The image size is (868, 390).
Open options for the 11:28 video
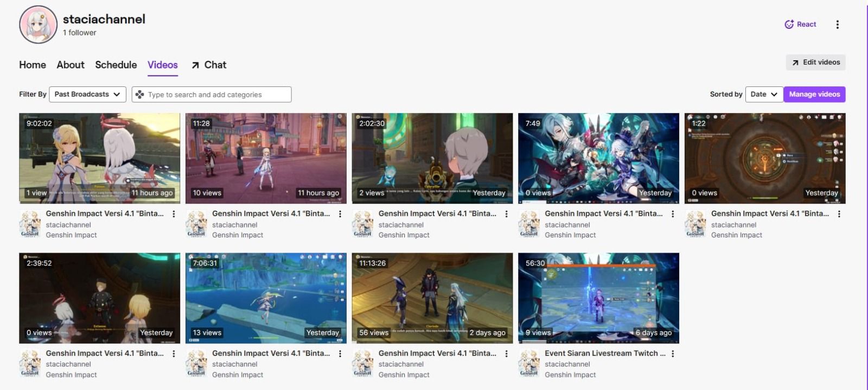pos(340,214)
